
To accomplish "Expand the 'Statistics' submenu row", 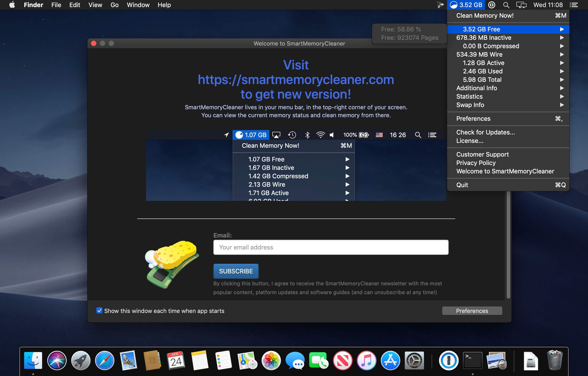I will (x=508, y=96).
